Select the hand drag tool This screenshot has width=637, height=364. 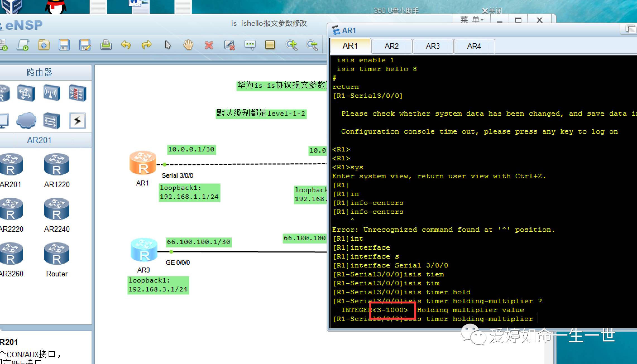[x=188, y=45]
